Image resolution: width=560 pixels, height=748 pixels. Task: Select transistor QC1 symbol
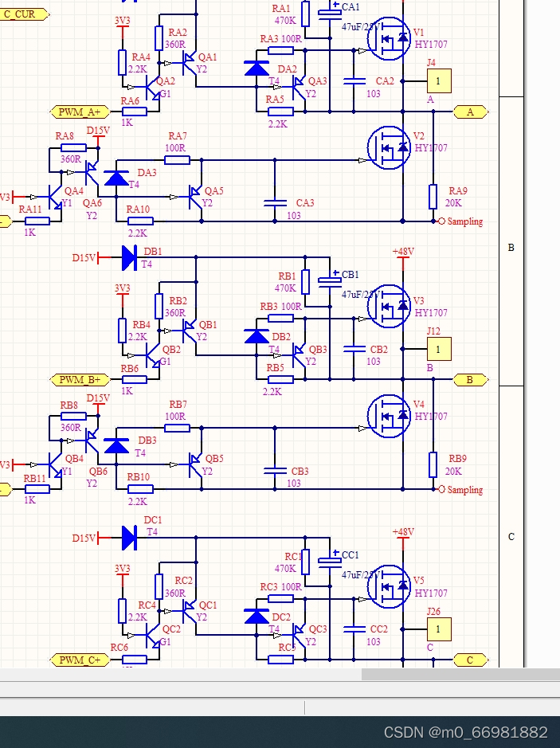click(x=190, y=611)
